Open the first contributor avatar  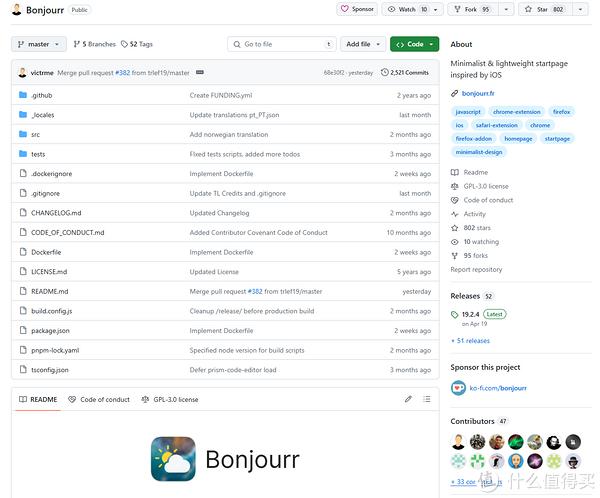coord(458,442)
